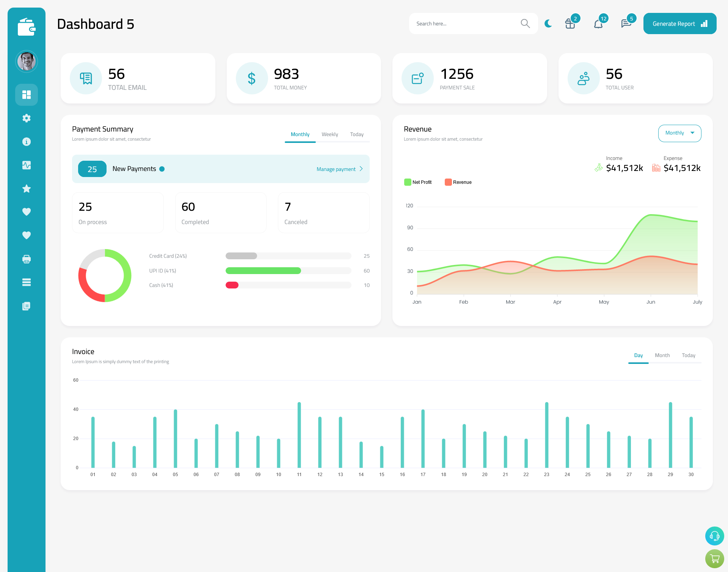Select the Today tab in Payment Summary
This screenshot has height=572, width=728.
[356, 134]
